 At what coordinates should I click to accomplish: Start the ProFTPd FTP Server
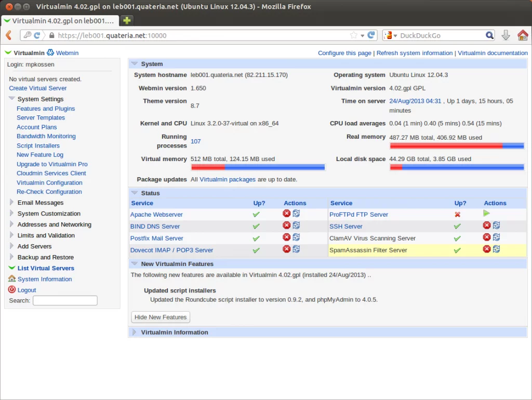486,214
